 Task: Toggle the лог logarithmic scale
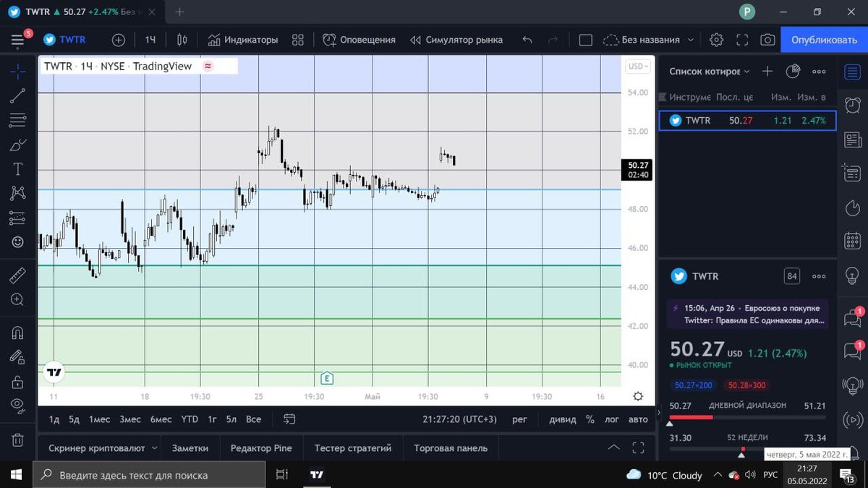click(x=612, y=419)
